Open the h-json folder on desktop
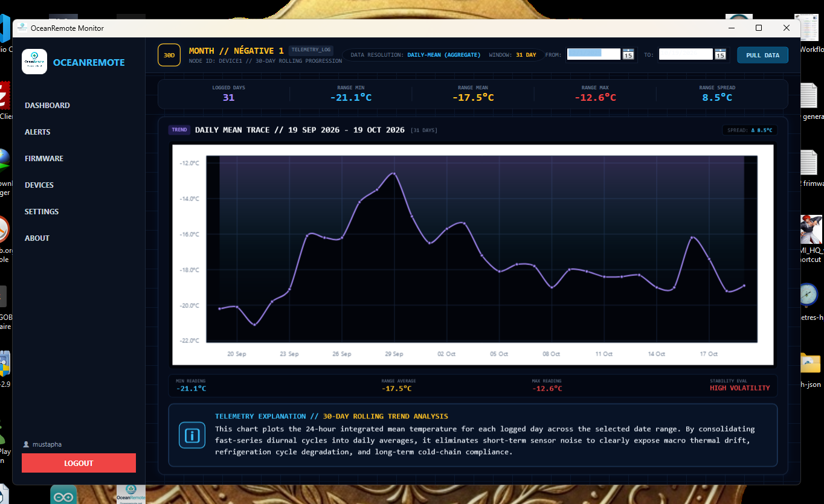Viewport: 824px width, 504px height. (810, 363)
